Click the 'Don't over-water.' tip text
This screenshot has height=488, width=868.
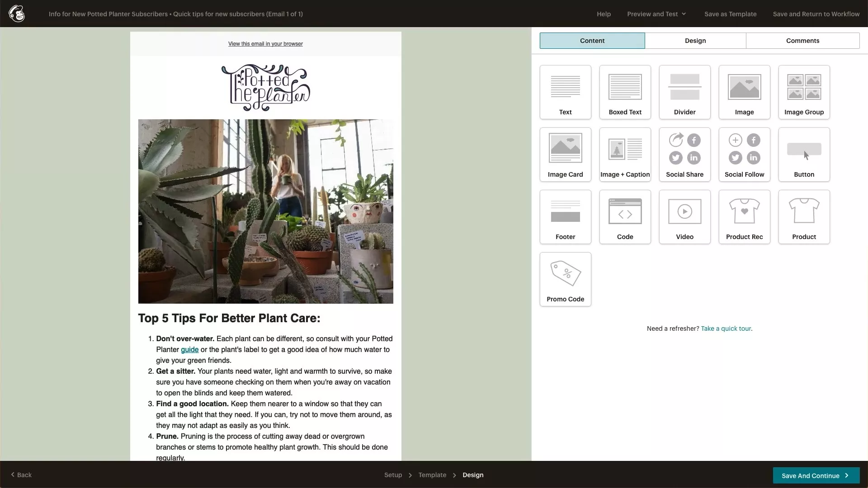click(185, 339)
